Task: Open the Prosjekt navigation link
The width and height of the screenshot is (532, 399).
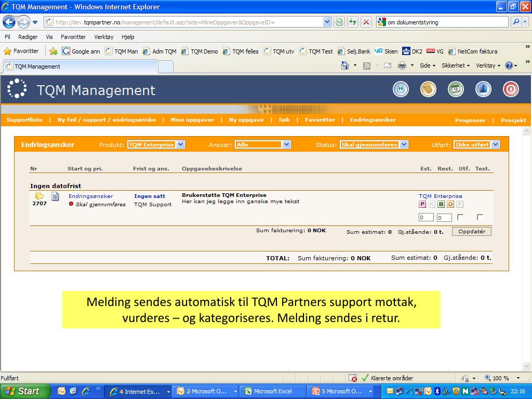Action: click(513, 120)
